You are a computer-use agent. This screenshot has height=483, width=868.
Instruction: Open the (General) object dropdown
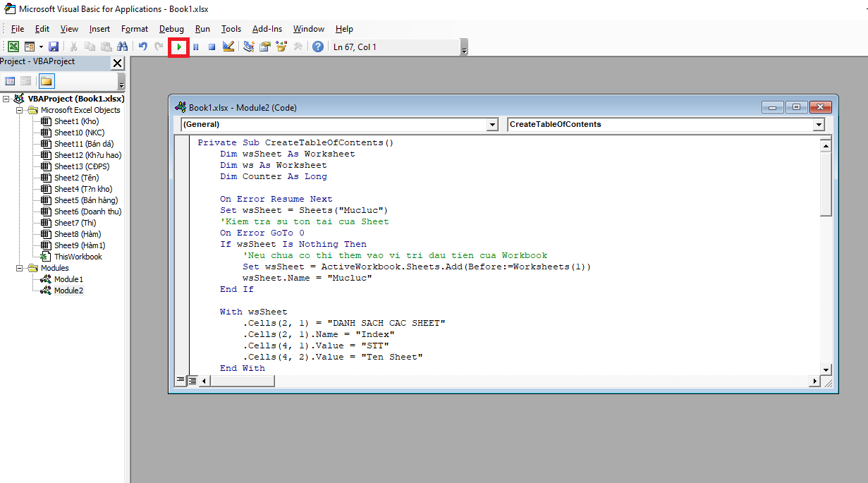point(492,125)
